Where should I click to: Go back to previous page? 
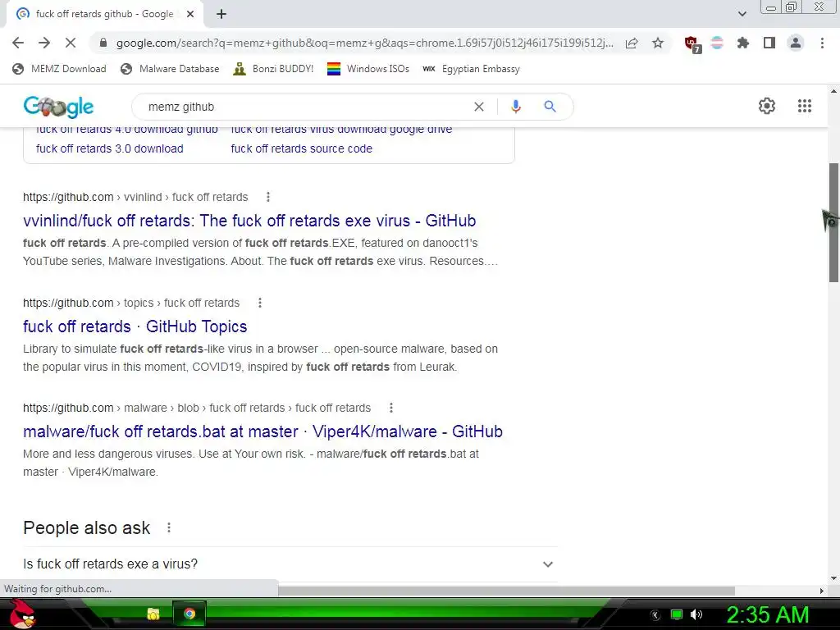pos(18,43)
